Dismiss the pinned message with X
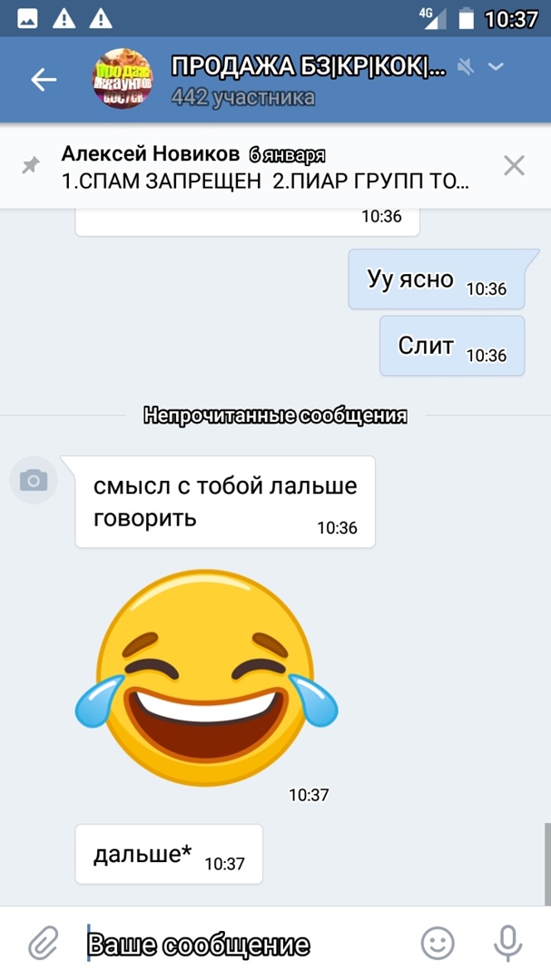551x980 pixels. tap(514, 166)
